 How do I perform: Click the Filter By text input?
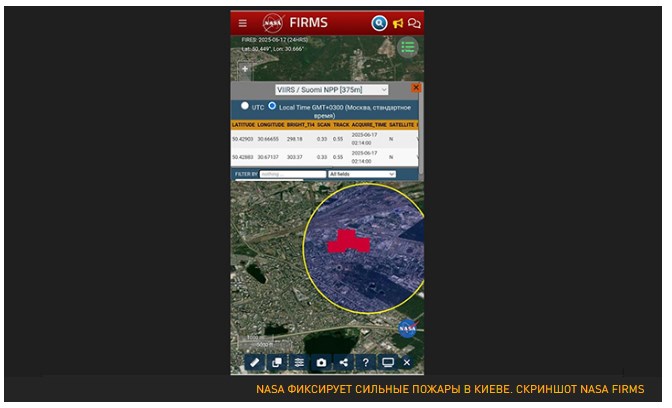click(293, 174)
